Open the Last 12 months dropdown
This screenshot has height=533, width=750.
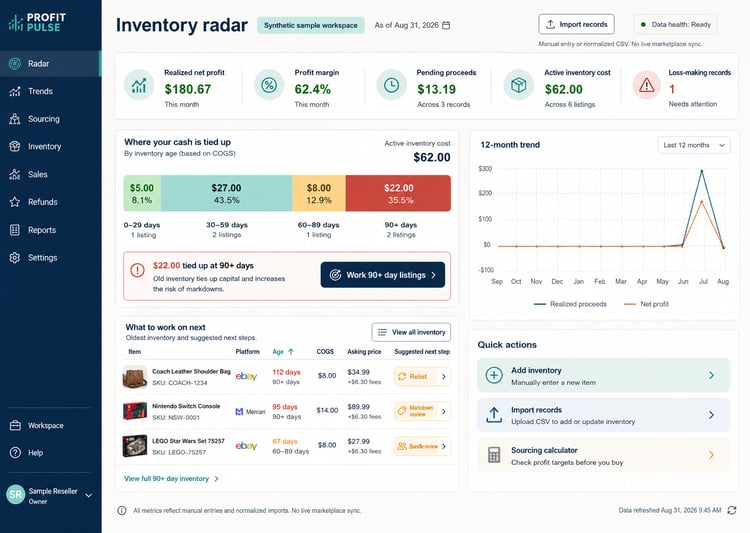click(x=694, y=145)
